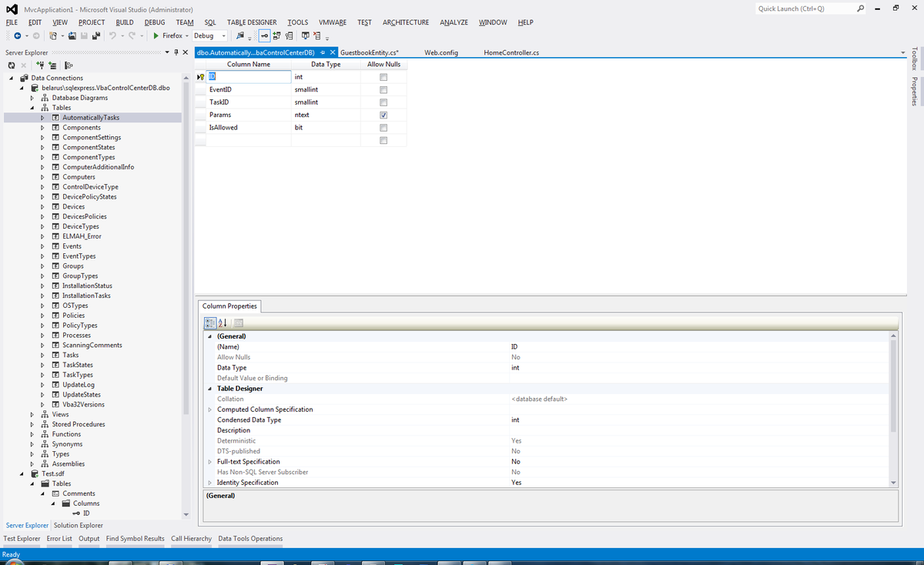Open the TABLE DESIGNER menu

pyautogui.click(x=252, y=22)
